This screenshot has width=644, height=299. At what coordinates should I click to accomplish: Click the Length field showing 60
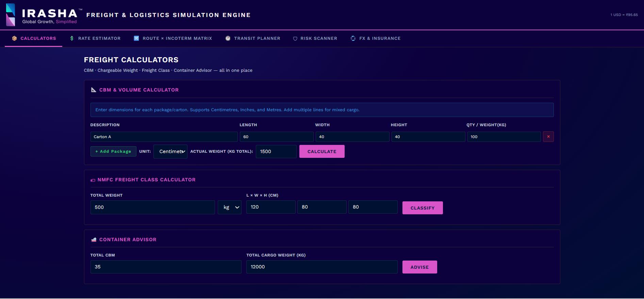pos(277,137)
